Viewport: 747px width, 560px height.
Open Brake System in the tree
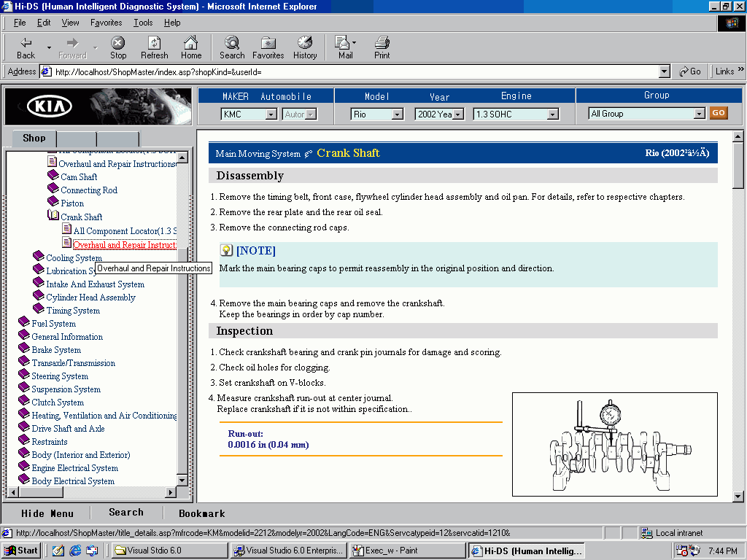[56, 350]
